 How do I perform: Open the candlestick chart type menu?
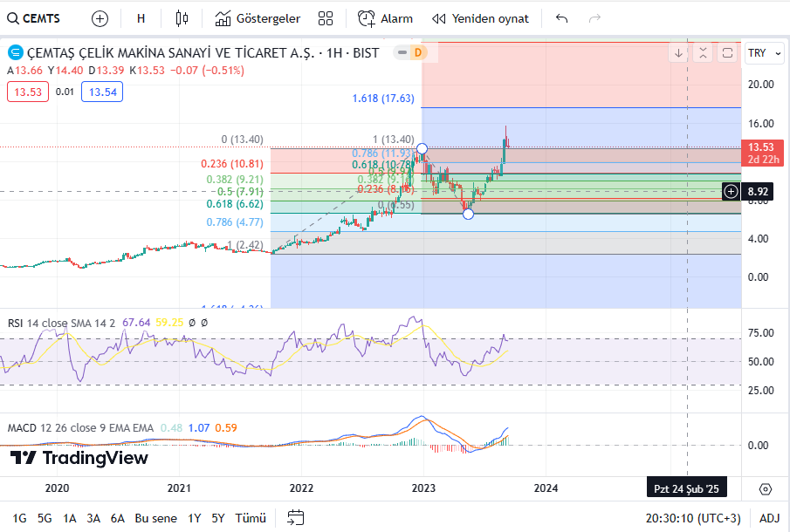coord(182,18)
